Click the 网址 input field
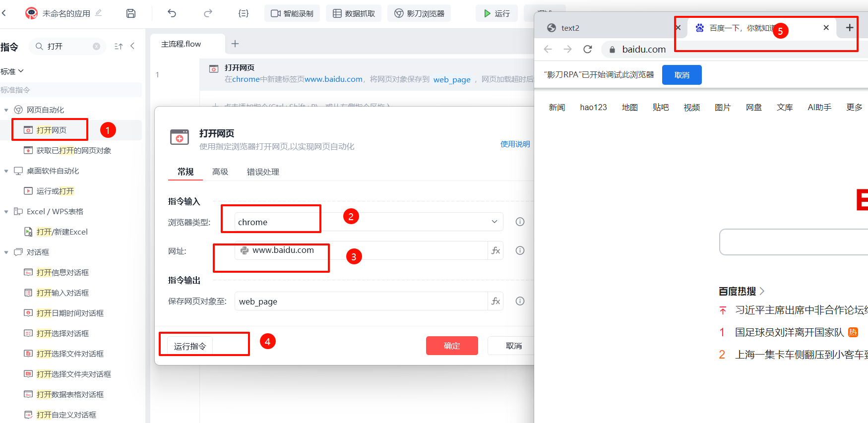 [x=361, y=250]
